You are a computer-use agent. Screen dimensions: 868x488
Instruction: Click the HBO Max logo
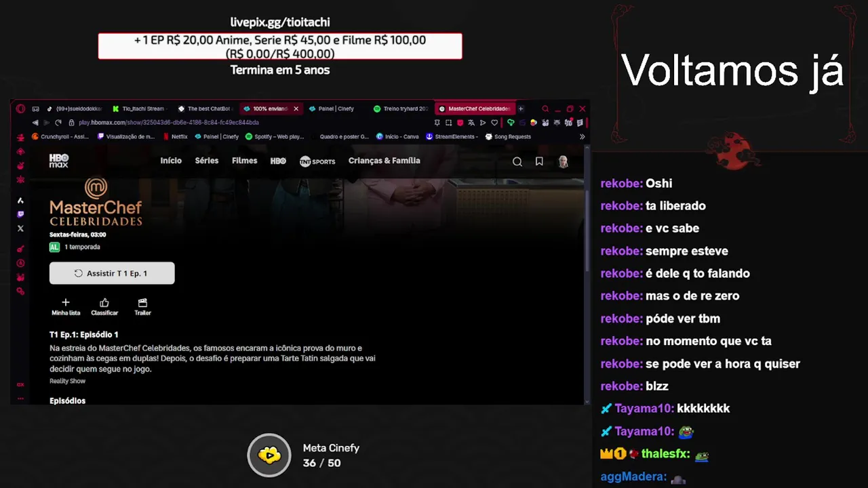pos(59,161)
